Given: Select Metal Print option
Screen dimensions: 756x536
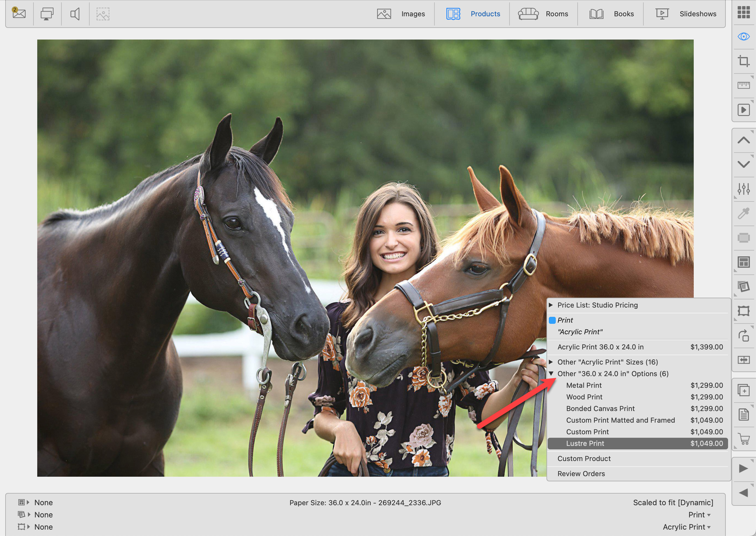Looking at the screenshot, I should pos(584,385).
